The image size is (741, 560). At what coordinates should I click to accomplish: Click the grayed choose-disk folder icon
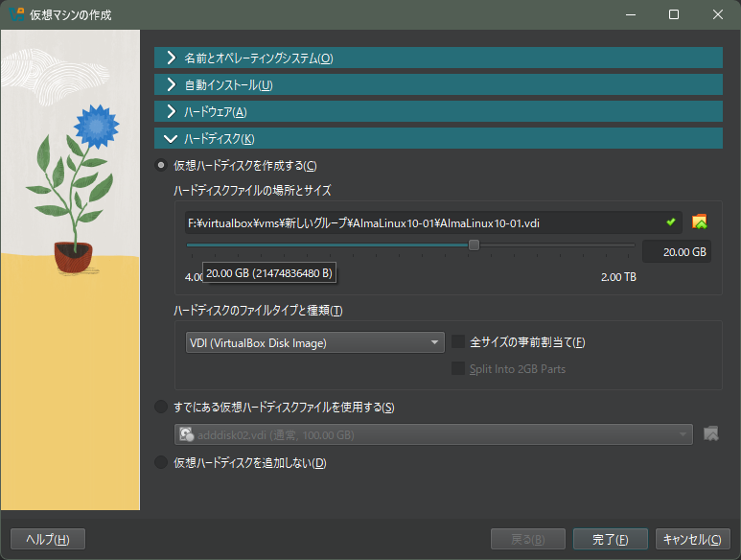click(710, 433)
